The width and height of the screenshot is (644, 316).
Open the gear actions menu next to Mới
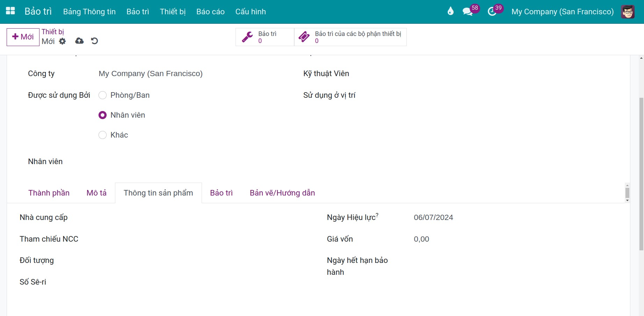[x=62, y=41]
